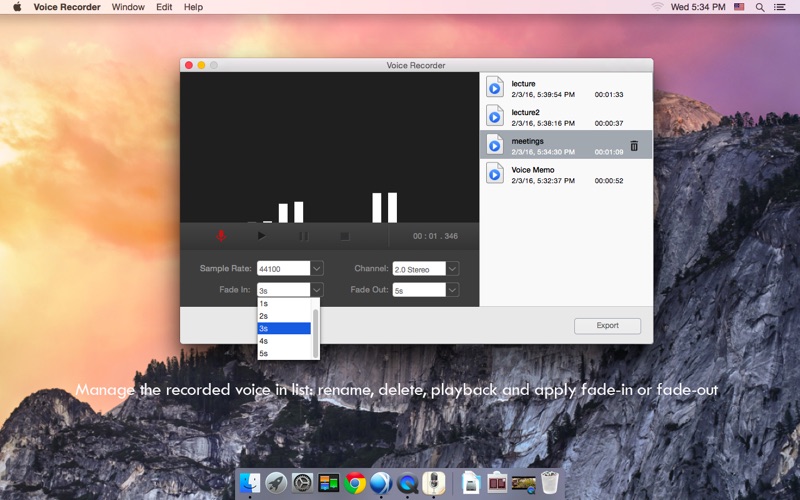The height and width of the screenshot is (500, 800).
Task: Choose 2s in the Fade In list
Action: click(284, 316)
